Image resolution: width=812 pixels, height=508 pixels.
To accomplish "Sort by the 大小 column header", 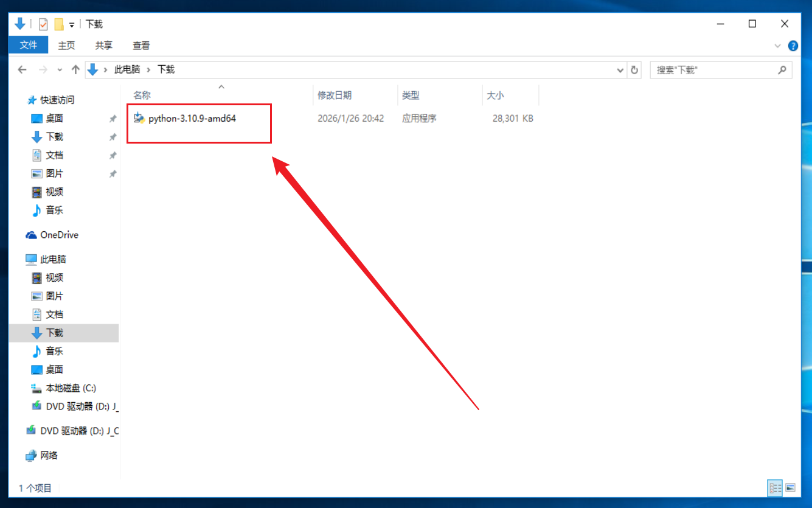I will [495, 96].
